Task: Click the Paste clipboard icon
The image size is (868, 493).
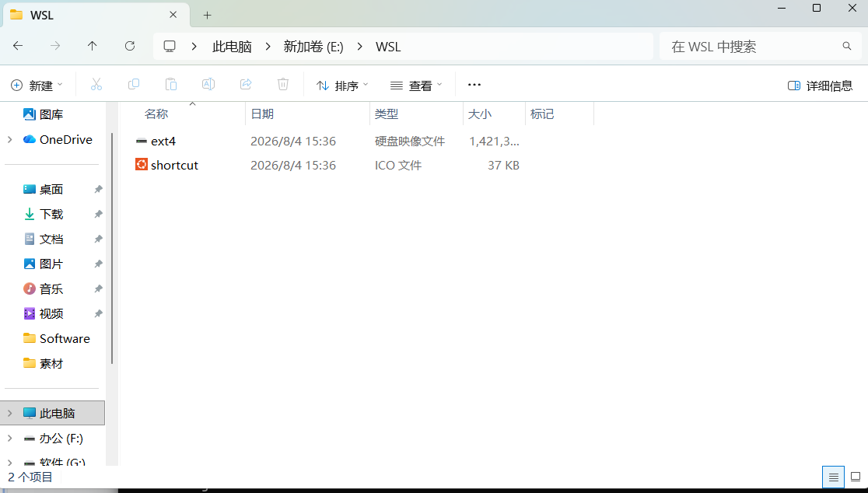Action: pyautogui.click(x=171, y=85)
